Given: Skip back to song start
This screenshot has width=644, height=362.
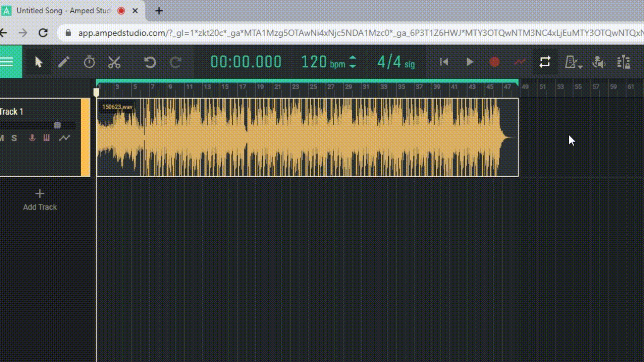Looking at the screenshot, I should (x=444, y=62).
